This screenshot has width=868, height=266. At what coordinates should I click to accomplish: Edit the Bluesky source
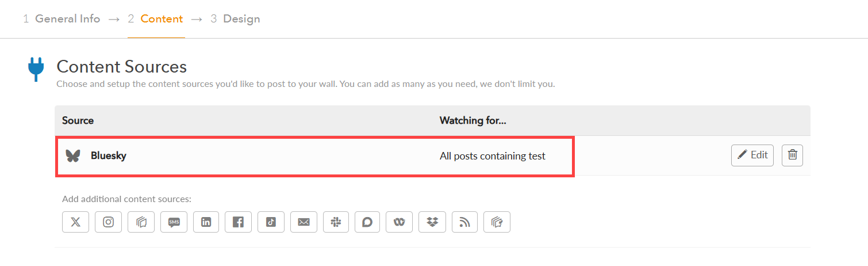(752, 155)
